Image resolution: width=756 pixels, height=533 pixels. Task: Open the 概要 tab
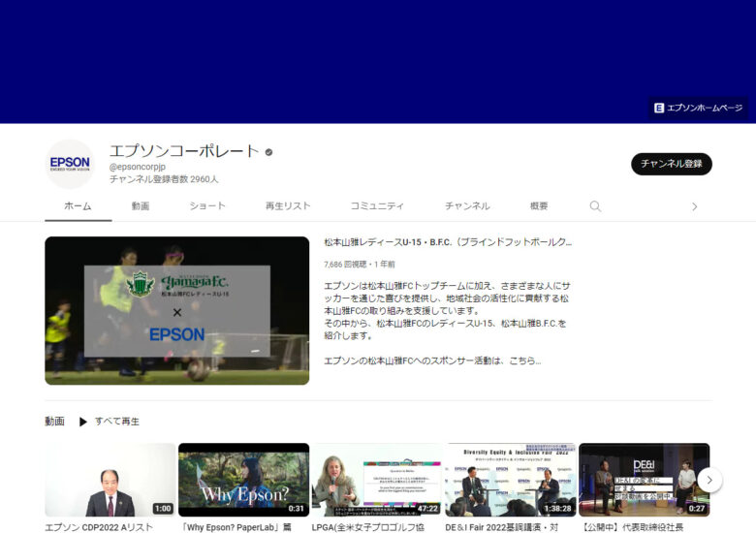(539, 206)
